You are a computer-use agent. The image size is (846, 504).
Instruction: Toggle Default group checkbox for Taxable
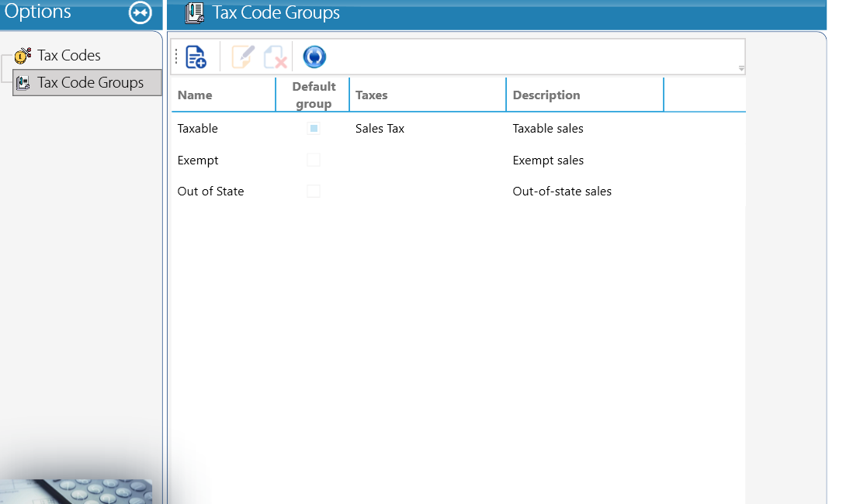[x=314, y=128]
